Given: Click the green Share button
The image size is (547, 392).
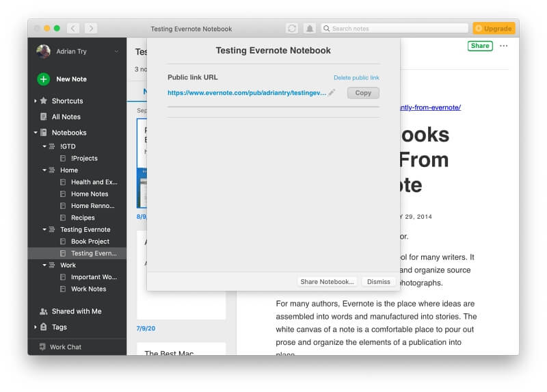Looking at the screenshot, I should click(x=480, y=46).
